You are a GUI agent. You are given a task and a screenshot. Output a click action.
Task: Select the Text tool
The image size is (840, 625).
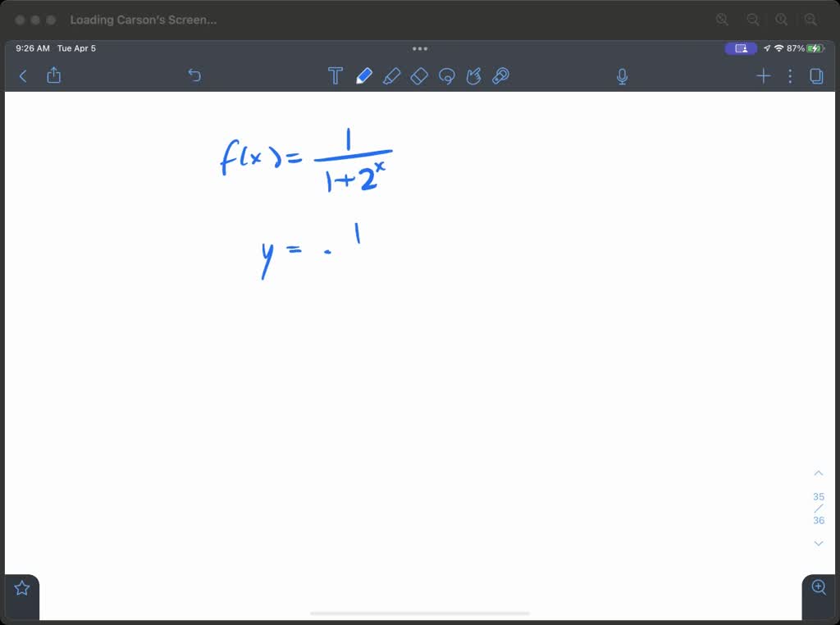tap(336, 75)
